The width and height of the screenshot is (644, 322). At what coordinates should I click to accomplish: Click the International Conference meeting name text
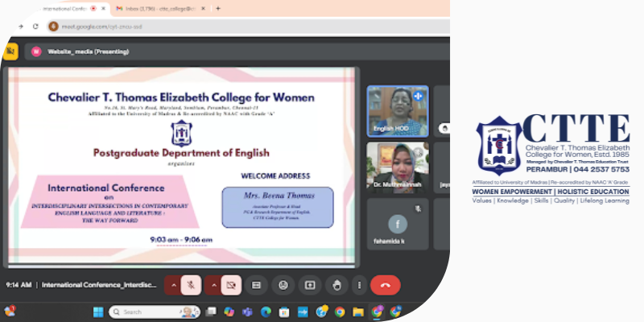point(99,285)
